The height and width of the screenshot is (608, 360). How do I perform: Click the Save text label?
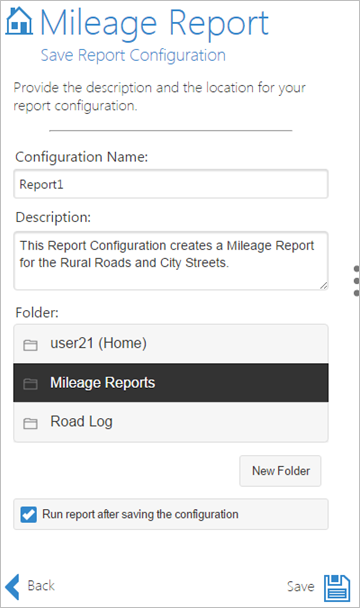tap(301, 586)
